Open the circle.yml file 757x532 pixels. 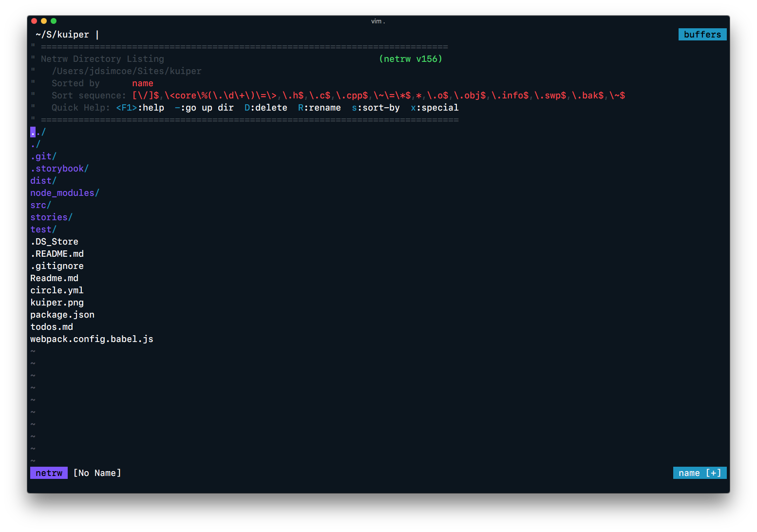[57, 290]
